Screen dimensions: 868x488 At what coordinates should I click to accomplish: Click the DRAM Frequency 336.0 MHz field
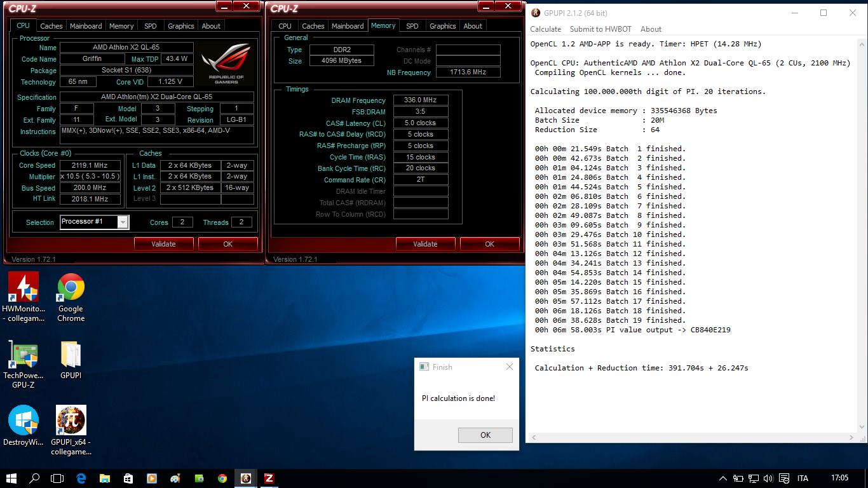[x=421, y=100]
